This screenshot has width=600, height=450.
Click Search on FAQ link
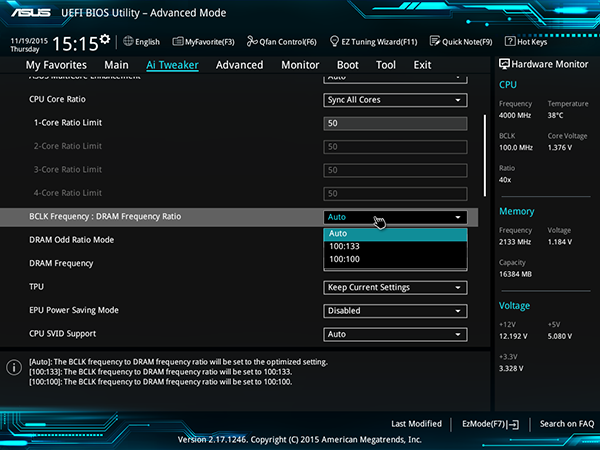tap(567, 424)
